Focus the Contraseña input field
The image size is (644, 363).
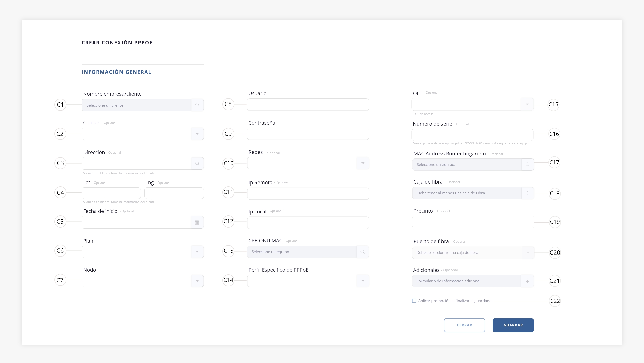coord(308,134)
